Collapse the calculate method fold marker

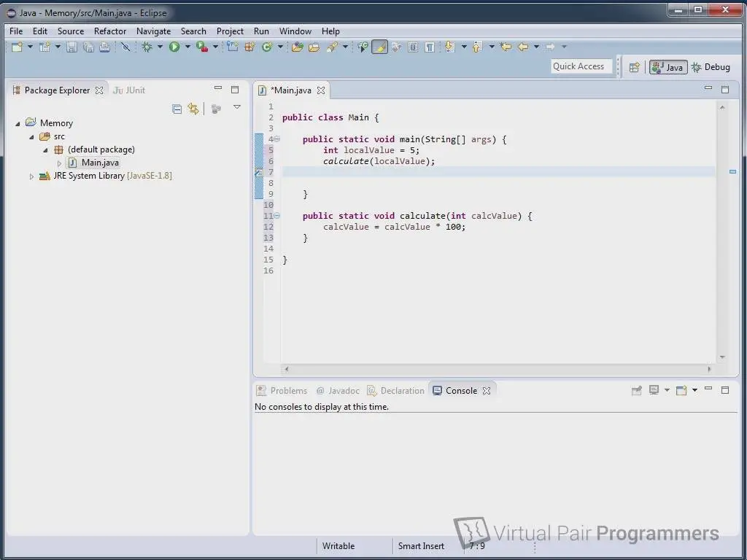[276, 216]
